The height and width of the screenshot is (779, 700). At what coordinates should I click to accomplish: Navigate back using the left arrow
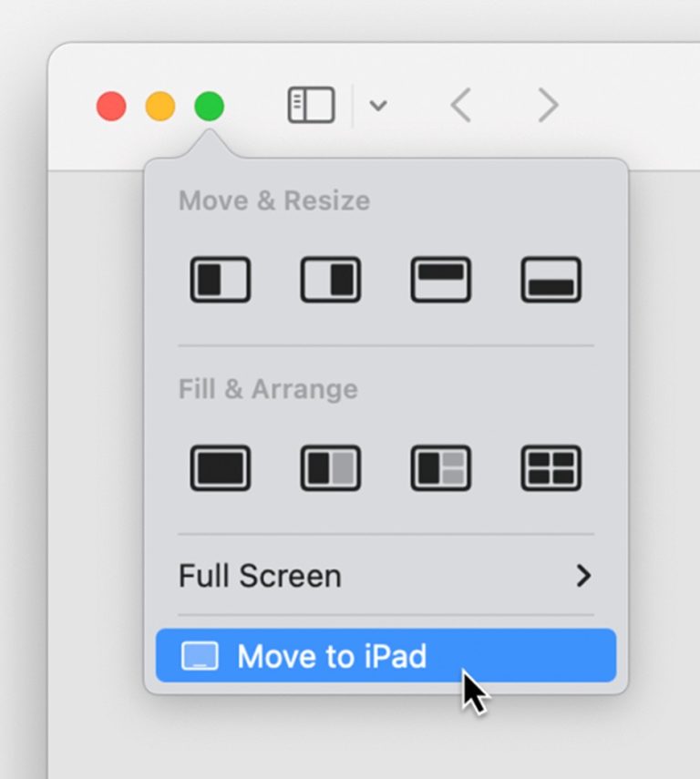tap(460, 105)
